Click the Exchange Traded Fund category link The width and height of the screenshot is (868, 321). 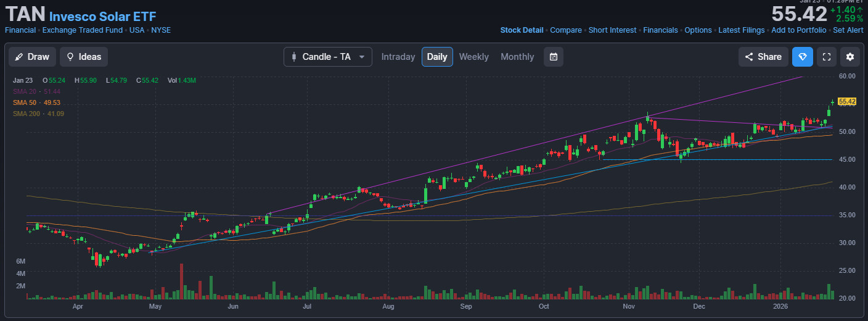point(83,30)
